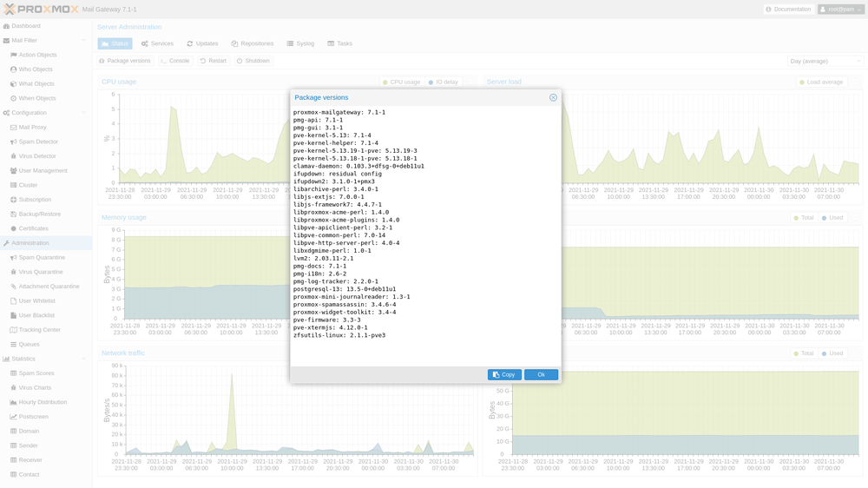Switch to the Services tab

click(x=157, y=43)
